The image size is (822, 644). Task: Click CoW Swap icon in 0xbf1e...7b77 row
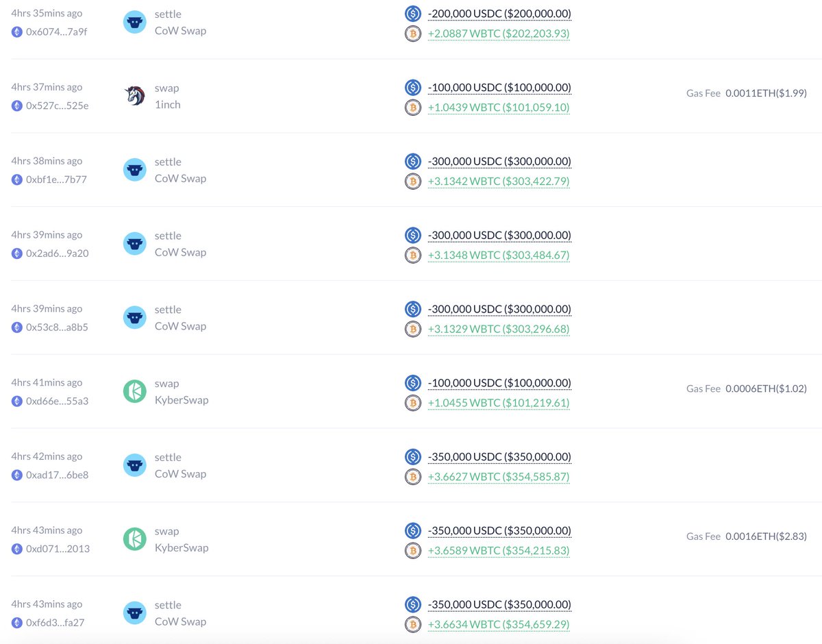[135, 170]
